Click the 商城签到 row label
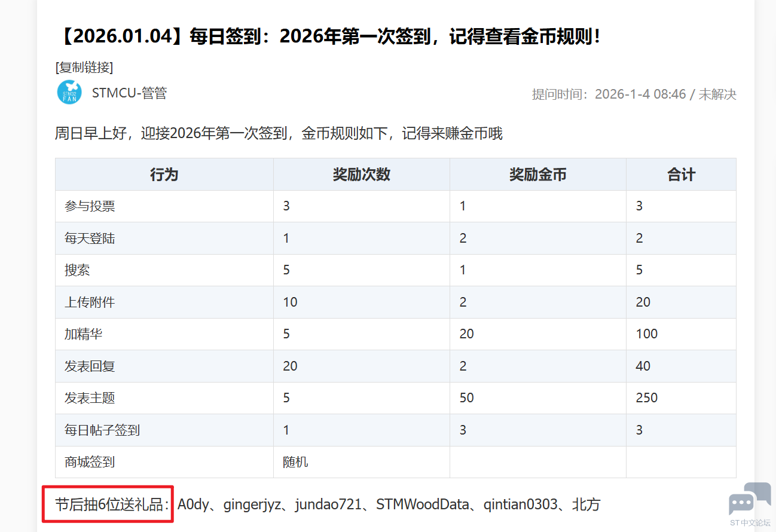 click(x=90, y=462)
